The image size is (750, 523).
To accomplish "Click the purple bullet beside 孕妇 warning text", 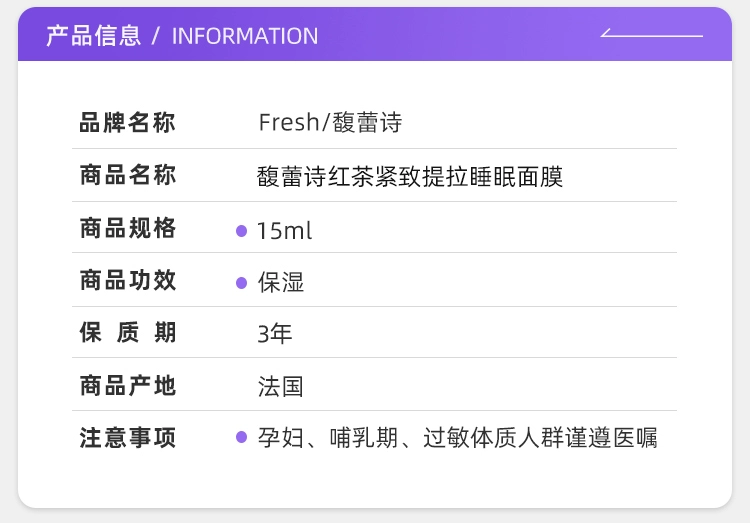I will coord(241,437).
